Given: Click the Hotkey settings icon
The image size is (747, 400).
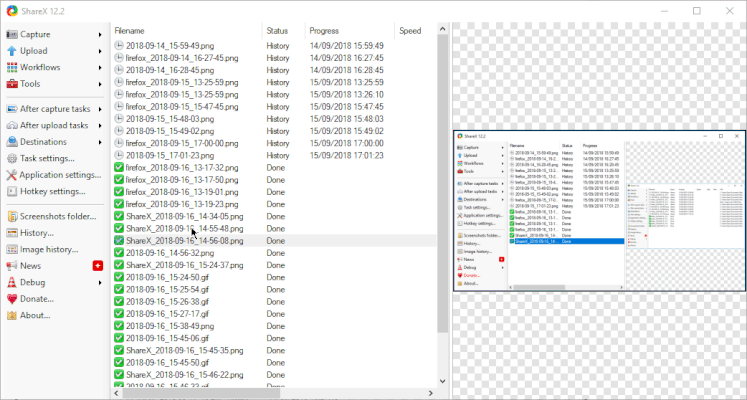Looking at the screenshot, I should coord(12,191).
